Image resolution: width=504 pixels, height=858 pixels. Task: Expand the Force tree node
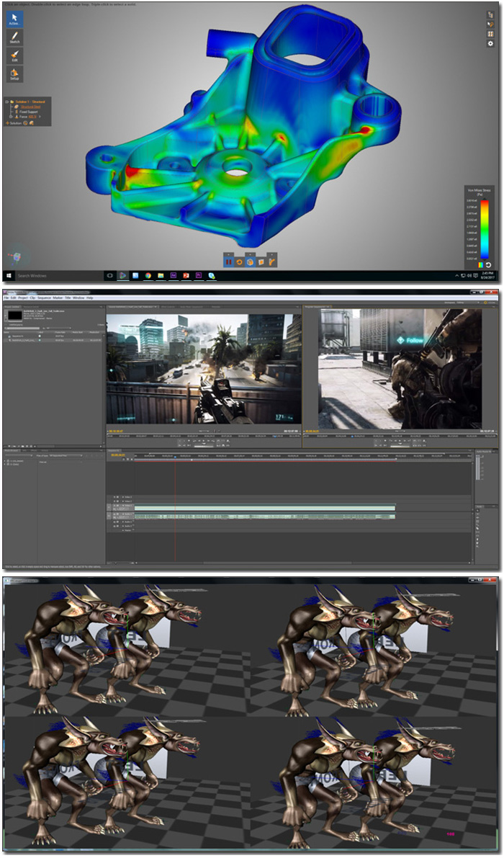[11, 117]
